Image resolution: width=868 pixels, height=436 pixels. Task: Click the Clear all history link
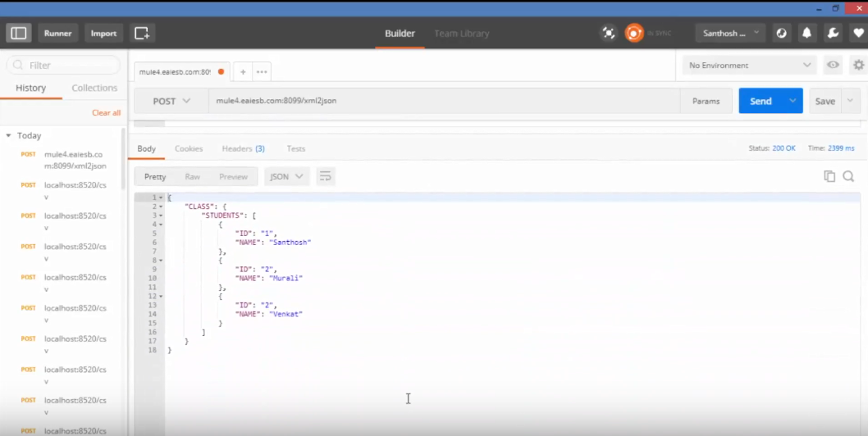(x=106, y=112)
